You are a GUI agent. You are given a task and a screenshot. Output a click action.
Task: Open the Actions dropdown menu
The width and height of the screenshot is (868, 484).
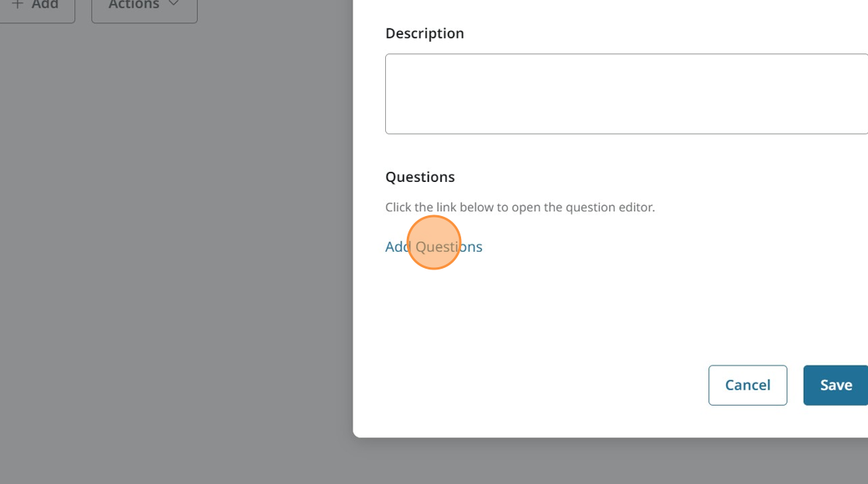[x=144, y=8]
